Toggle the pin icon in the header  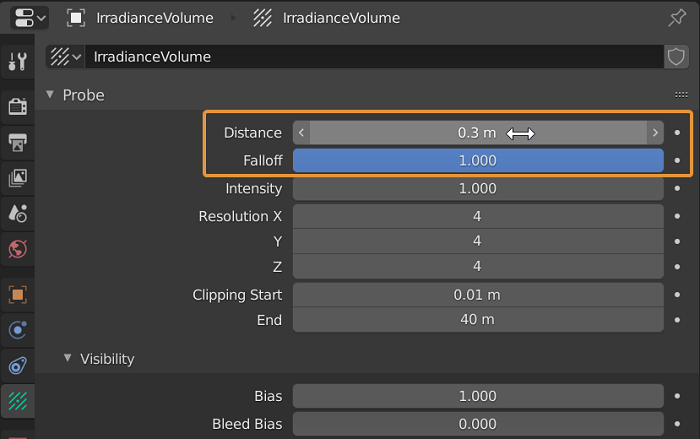678,18
